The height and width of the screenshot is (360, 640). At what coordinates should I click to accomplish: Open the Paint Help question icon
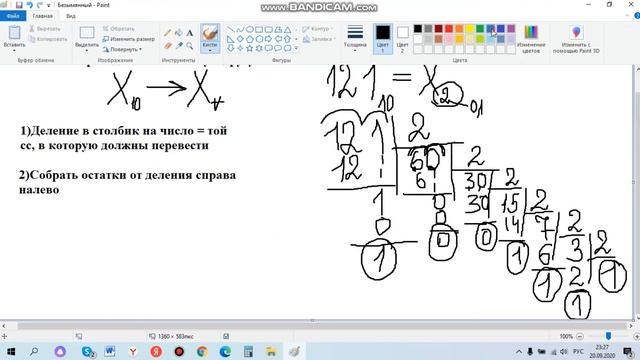point(637,16)
